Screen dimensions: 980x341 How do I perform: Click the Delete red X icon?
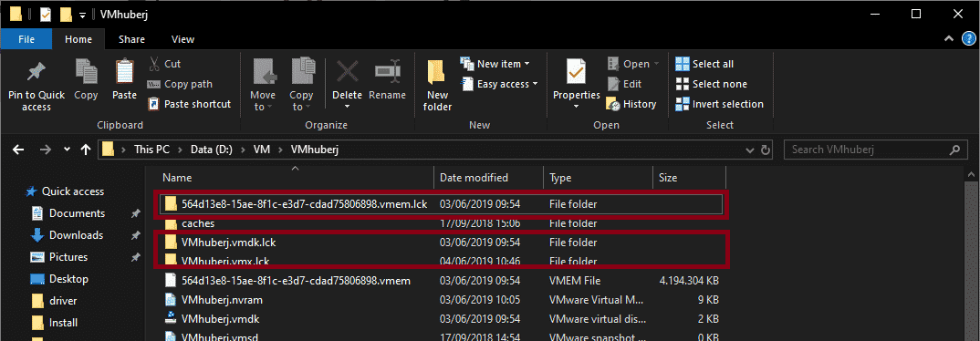(347, 71)
